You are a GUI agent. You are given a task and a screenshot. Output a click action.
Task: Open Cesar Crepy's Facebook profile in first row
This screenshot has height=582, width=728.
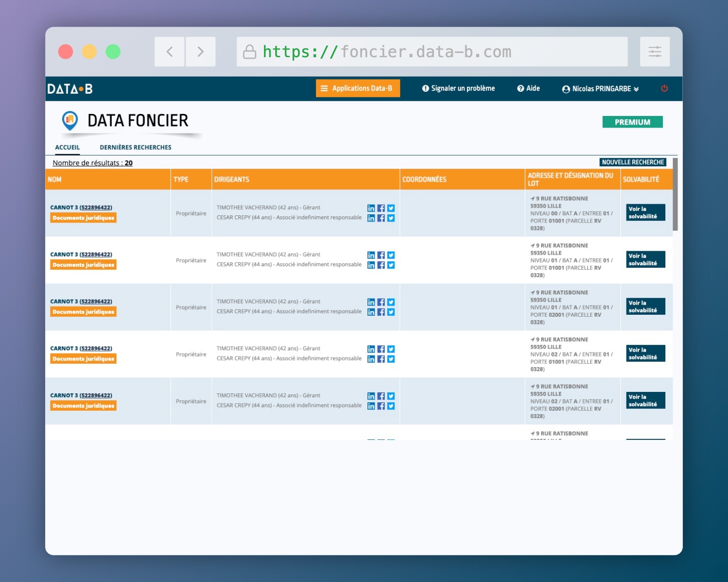tap(381, 218)
